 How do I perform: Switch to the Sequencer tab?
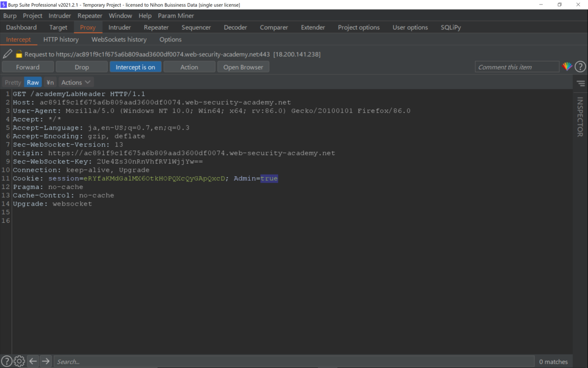pyautogui.click(x=196, y=27)
